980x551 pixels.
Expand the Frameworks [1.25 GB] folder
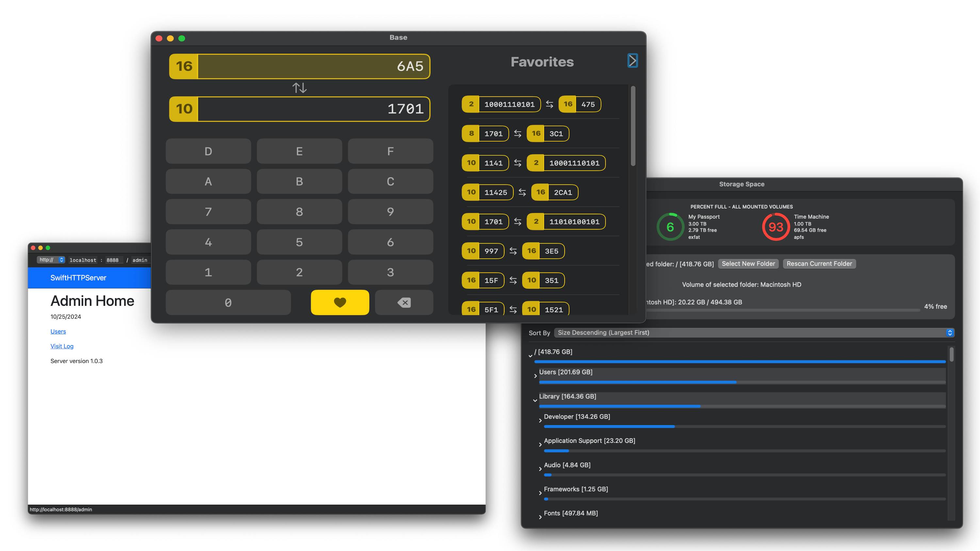[540, 493]
